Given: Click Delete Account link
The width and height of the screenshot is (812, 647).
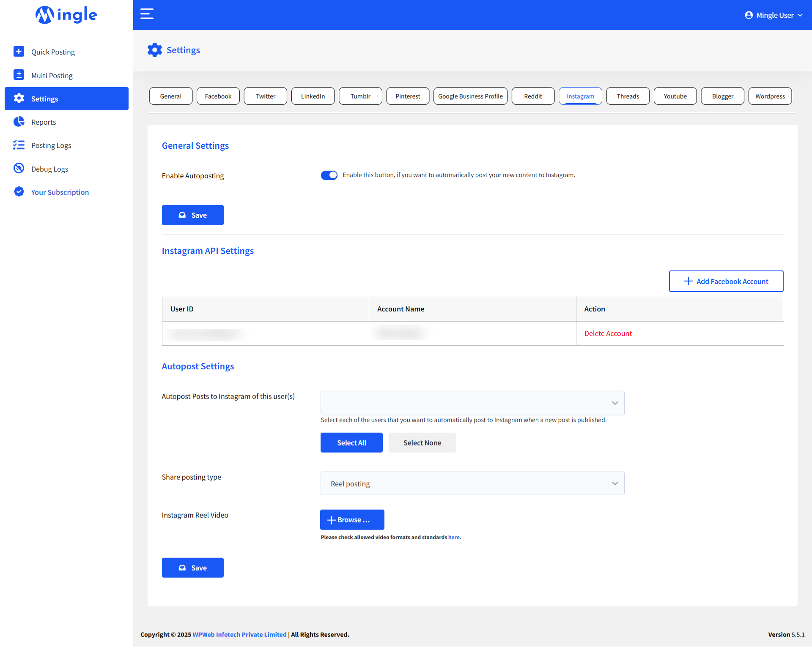Looking at the screenshot, I should click(x=608, y=333).
